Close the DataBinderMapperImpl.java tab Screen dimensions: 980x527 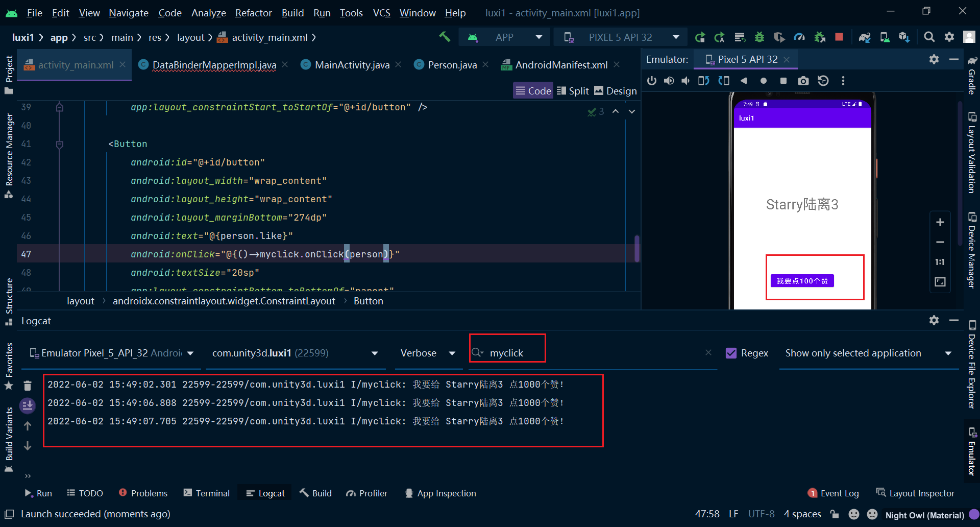click(x=285, y=64)
